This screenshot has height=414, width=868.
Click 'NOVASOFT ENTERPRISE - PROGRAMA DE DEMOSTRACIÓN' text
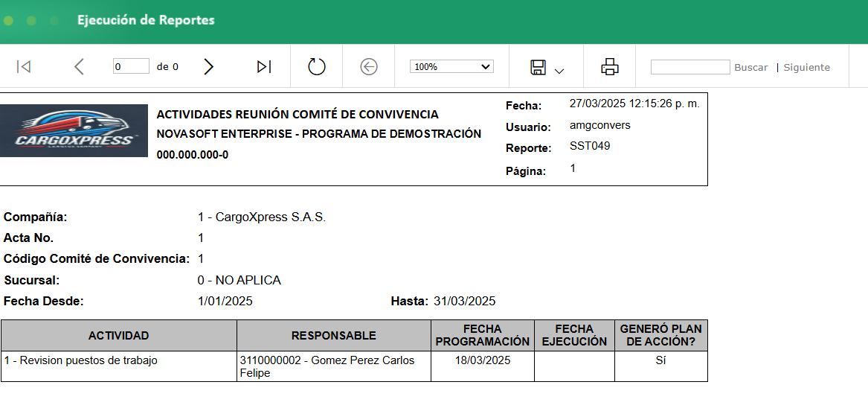pos(319,134)
